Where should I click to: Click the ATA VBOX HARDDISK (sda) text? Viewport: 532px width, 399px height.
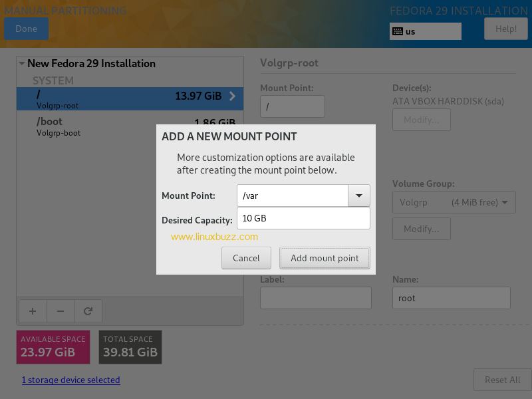point(448,101)
